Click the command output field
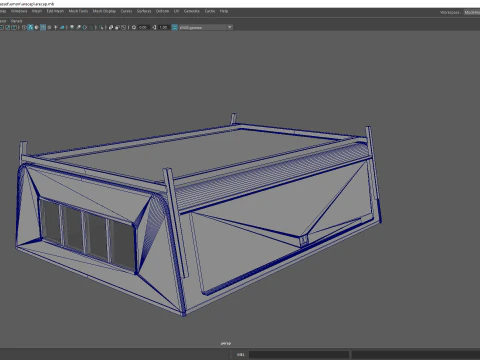This screenshot has width=480, height=360. [416, 354]
